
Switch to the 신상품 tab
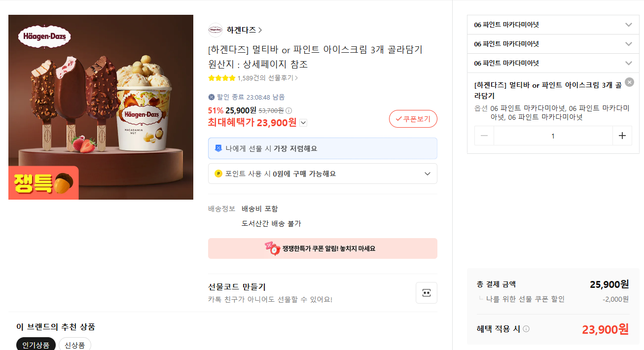[75, 345]
